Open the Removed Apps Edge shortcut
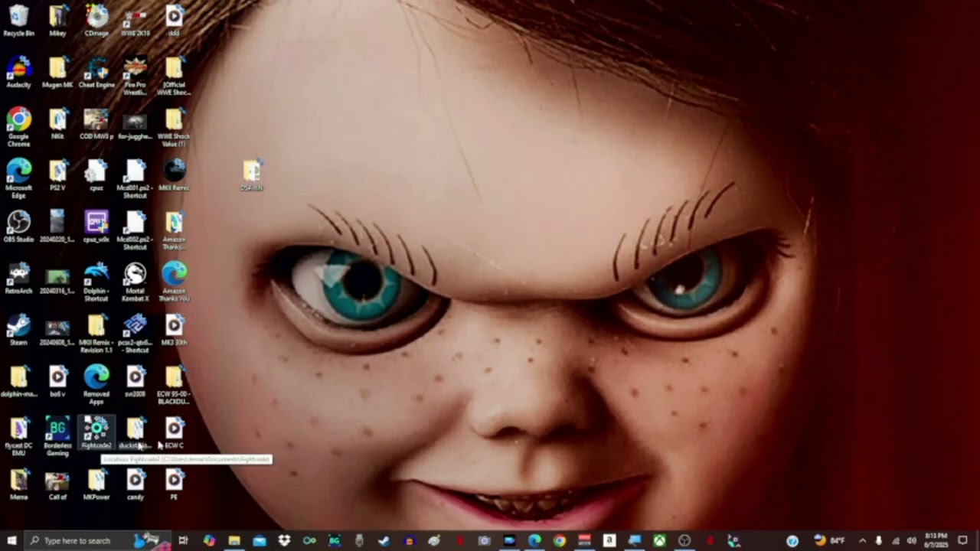980x551 pixels. click(96, 383)
